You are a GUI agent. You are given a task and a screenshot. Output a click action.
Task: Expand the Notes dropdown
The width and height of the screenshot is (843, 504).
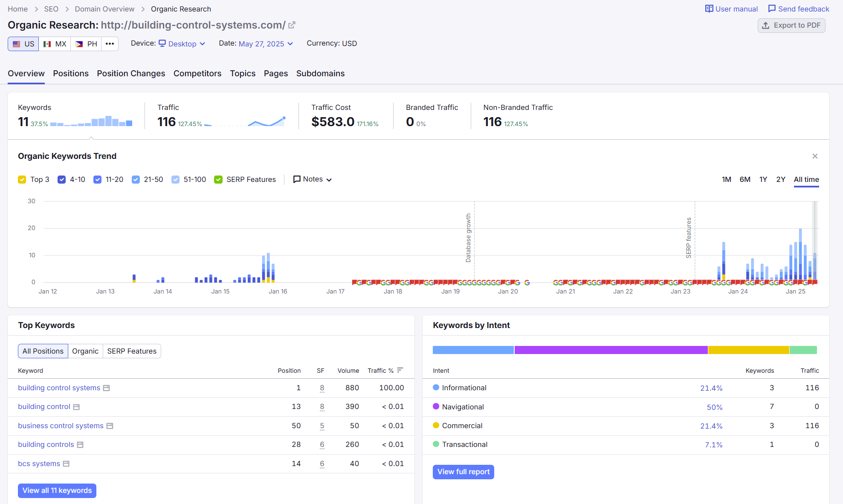coord(313,179)
